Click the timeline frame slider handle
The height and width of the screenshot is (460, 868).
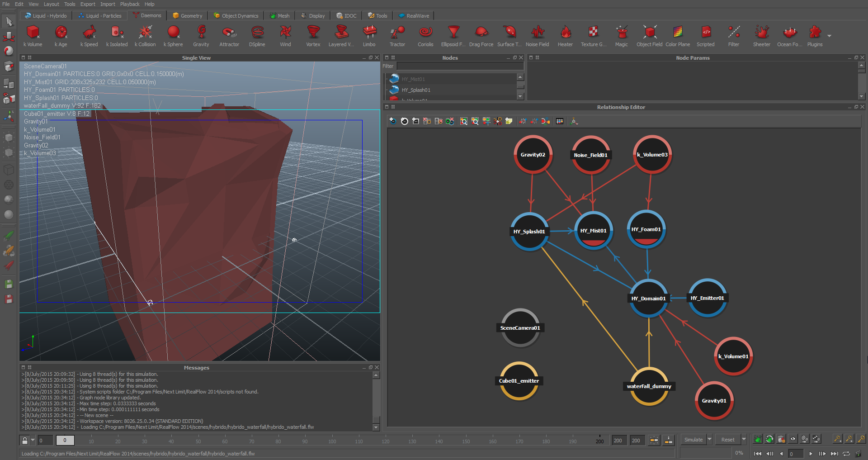click(65, 440)
